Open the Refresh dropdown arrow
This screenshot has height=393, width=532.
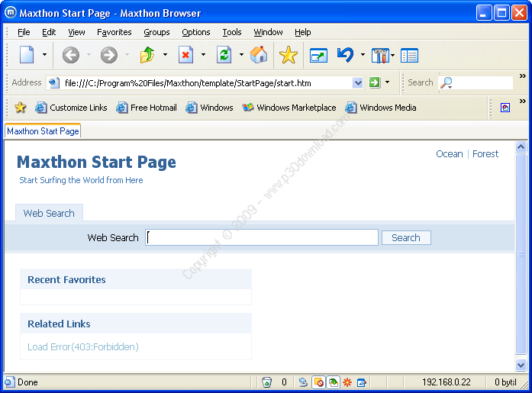[x=241, y=55]
